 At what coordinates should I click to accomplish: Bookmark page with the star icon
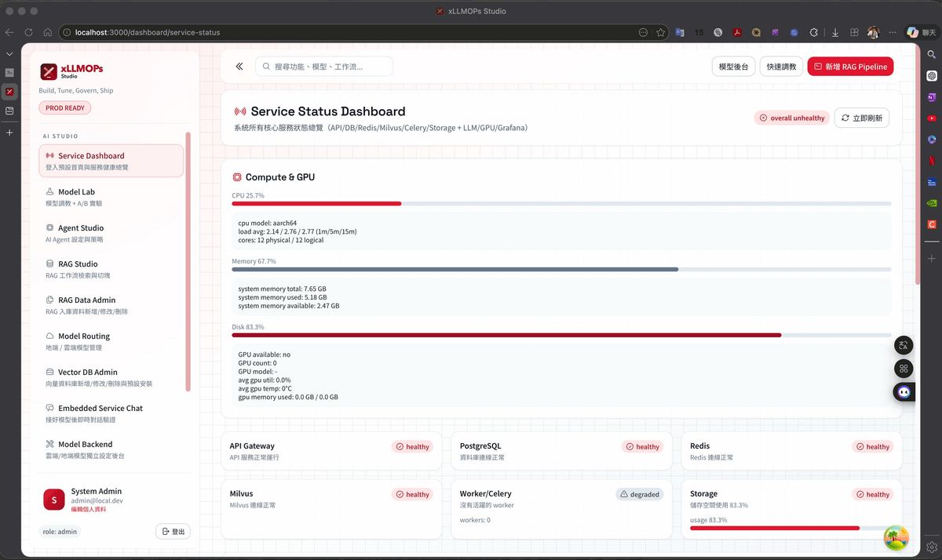[661, 32]
